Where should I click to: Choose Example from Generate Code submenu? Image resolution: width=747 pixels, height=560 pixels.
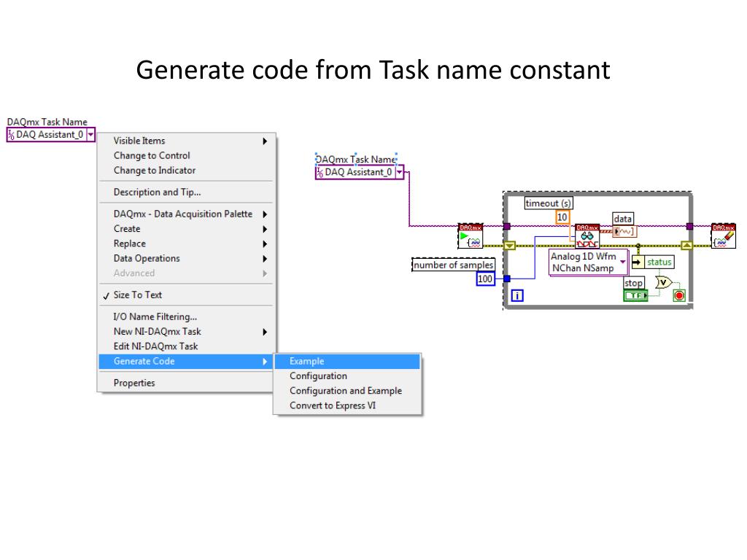(x=306, y=361)
